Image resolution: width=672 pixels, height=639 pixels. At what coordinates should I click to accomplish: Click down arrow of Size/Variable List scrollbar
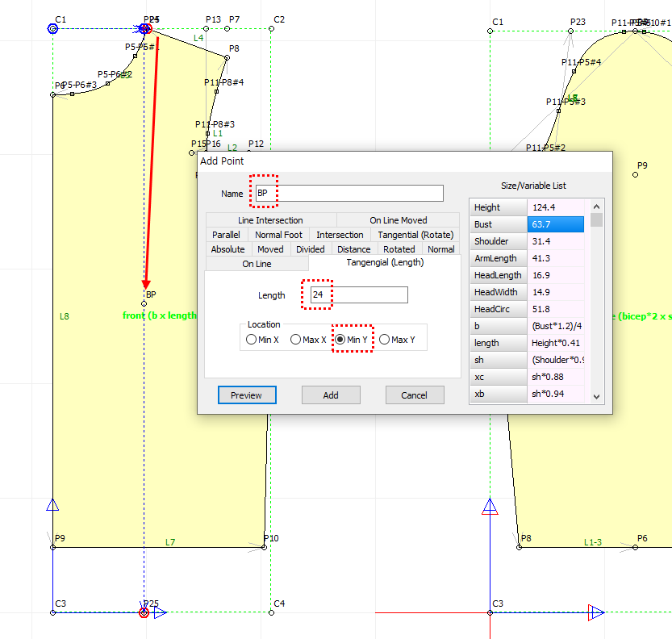coord(597,397)
